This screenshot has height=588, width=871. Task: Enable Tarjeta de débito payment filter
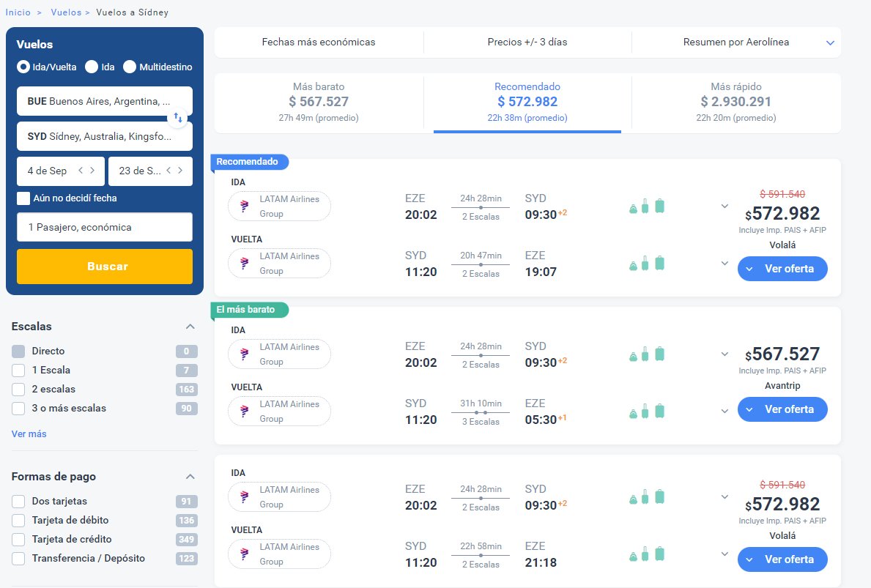18,520
